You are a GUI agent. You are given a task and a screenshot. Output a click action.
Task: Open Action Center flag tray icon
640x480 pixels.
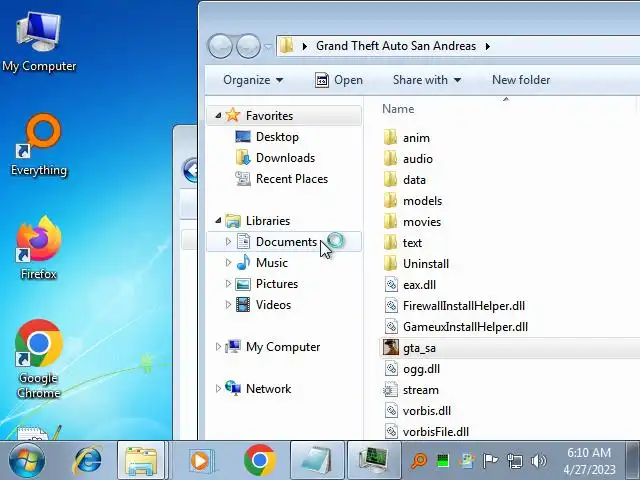[x=490, y=461]
